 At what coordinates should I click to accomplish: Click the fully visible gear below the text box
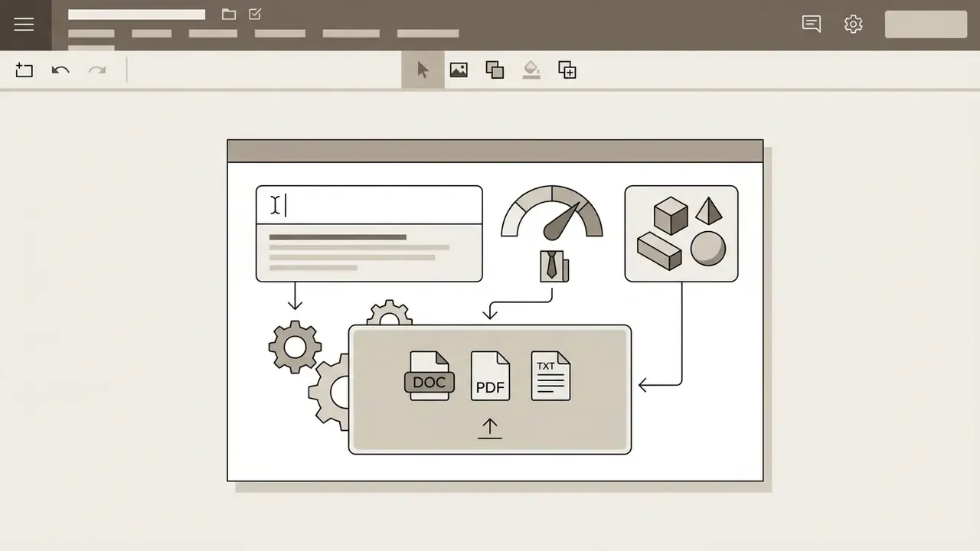point(295,347)
